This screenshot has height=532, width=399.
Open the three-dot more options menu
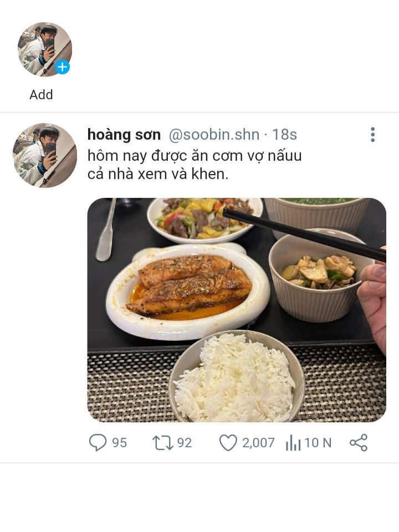372,135
